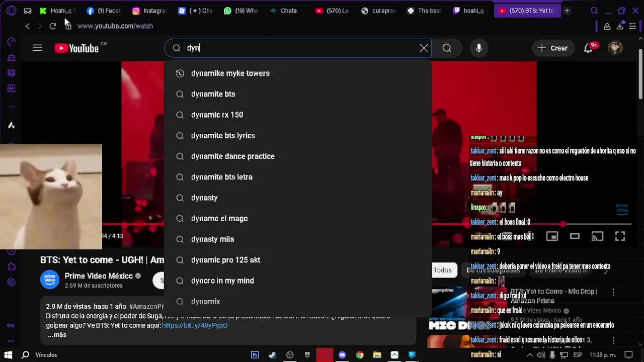Clear the search box with X
644x362 pixels.
[424, 48]
